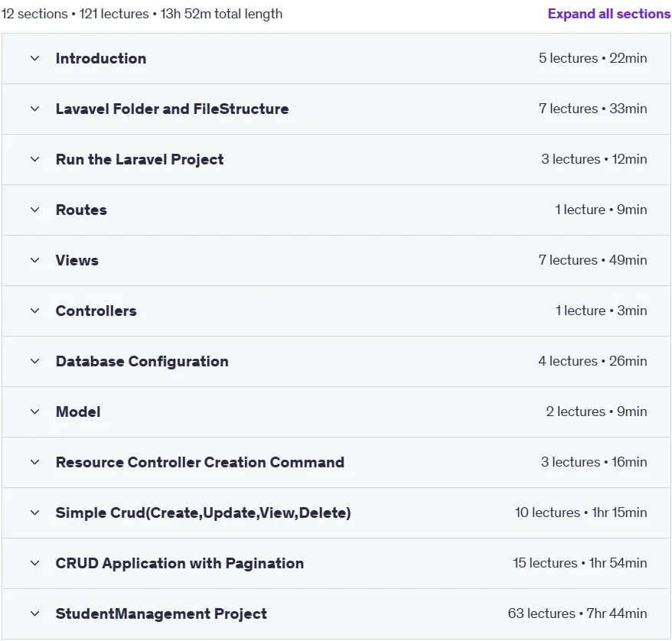672x641 pixels.
Task: Select CRUD Application with Pagination heading
Action: [180, 564]
